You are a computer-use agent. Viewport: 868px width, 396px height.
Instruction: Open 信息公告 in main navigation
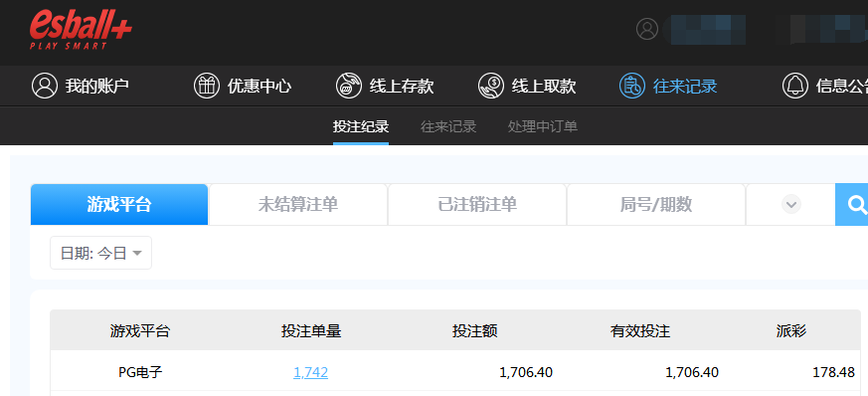[825, 86]
